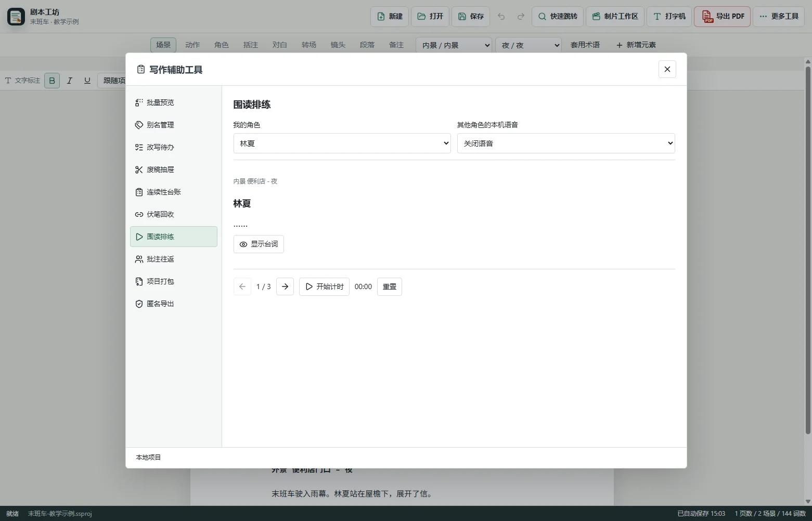Screen dimensions: 812x521
Task: Switch to 改写待办 section
Action: click(173, 147)
